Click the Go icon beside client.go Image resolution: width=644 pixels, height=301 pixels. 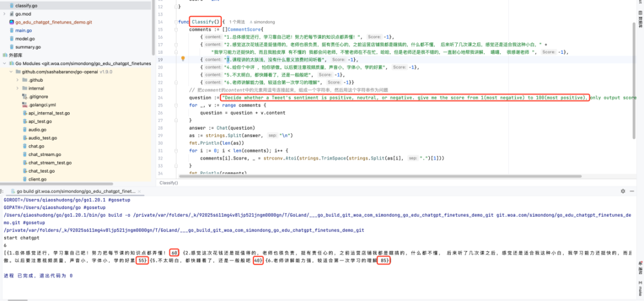(24, 179)
